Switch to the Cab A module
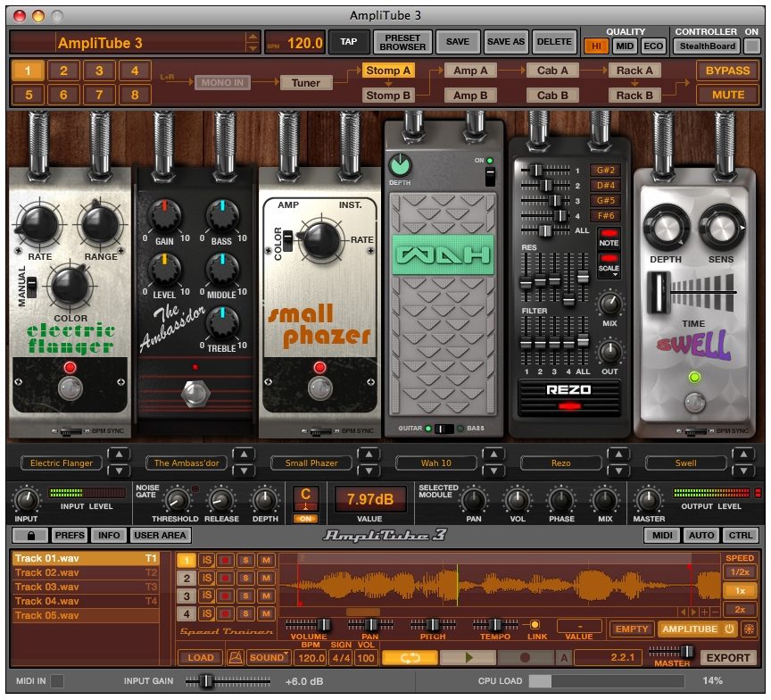The width and height of the screenshot is (771, 700). [x=552, y=71]
